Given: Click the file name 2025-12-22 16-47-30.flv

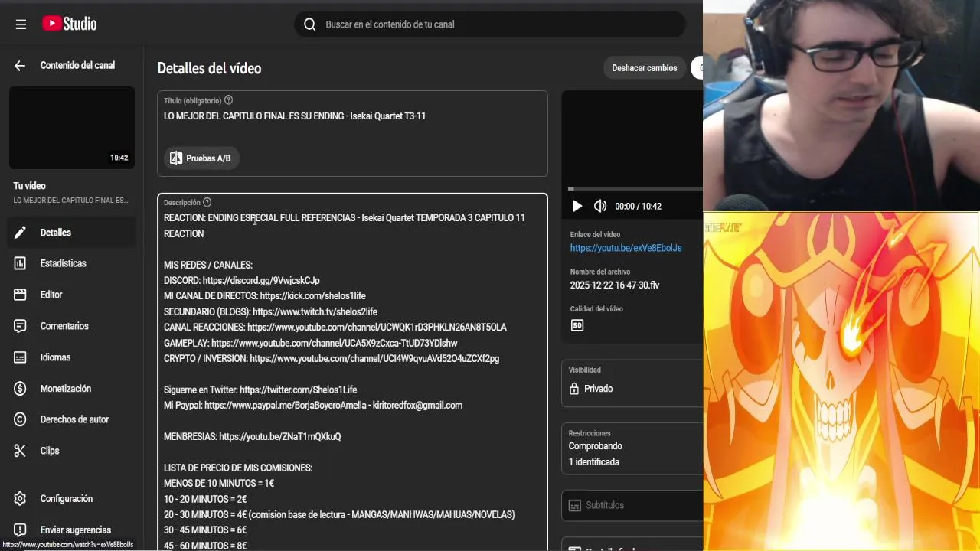Looking at the screenshot, I should (615, 285).
